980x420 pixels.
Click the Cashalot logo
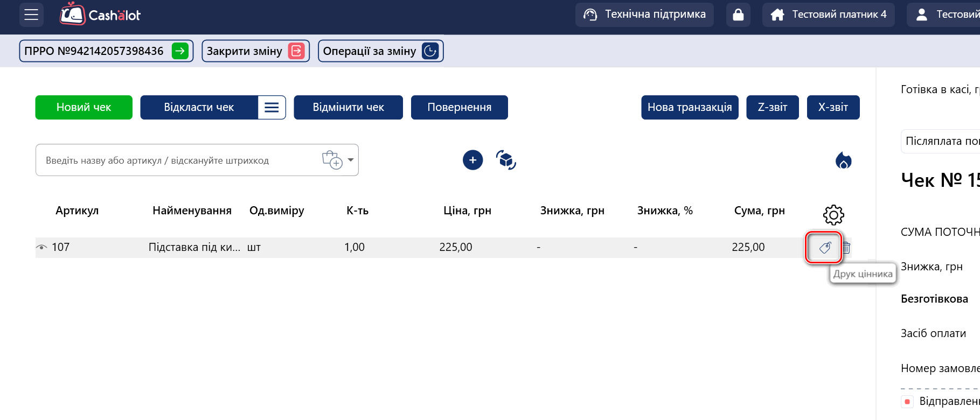100,14
